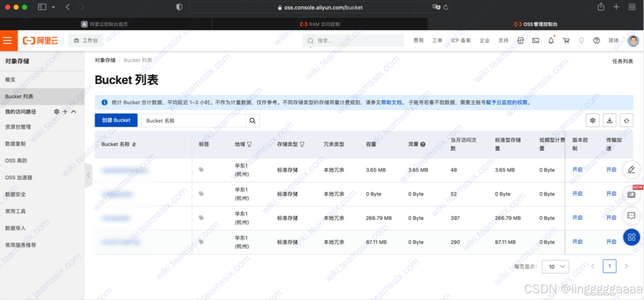This screenshot has width=644, height=300.
Task: Go to previous page arrow
Action: [x=593, y=267]
